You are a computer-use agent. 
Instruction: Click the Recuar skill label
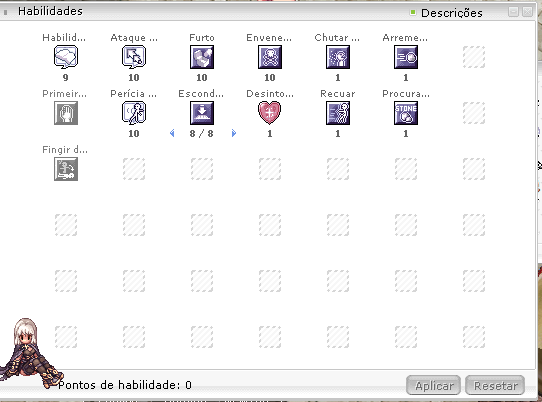coord(338,94)
